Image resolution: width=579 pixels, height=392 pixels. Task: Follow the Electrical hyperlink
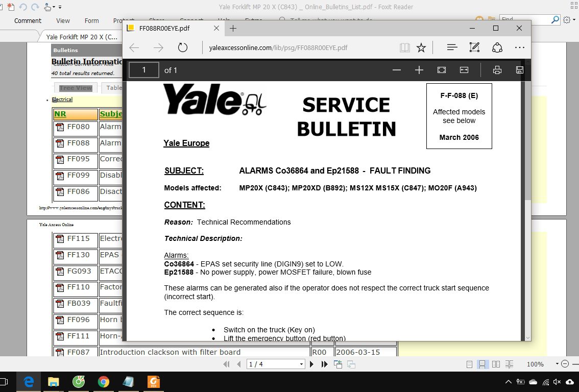click(61, 99)
